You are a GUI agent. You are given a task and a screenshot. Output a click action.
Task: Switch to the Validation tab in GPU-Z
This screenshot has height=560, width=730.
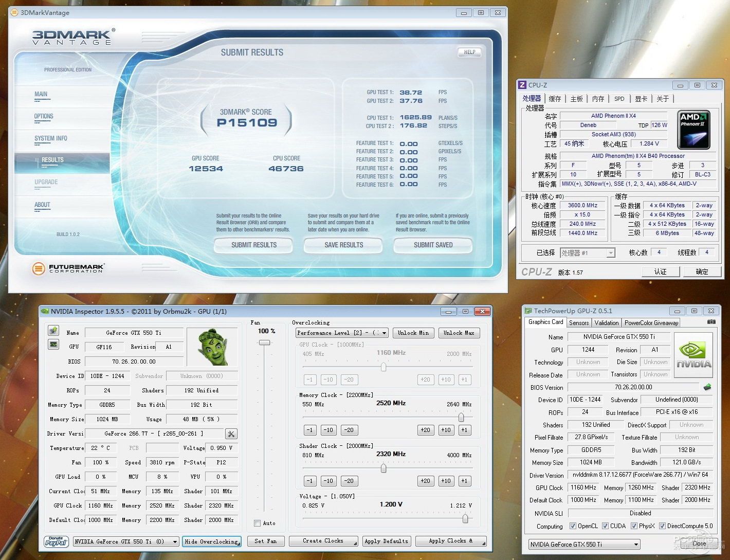pos(607,322)
